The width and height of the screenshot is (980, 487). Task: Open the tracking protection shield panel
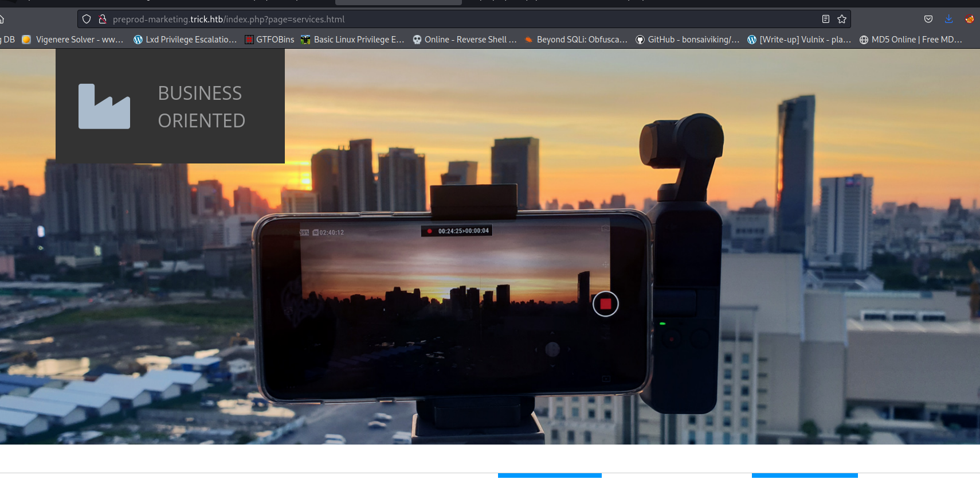point(87,19)
